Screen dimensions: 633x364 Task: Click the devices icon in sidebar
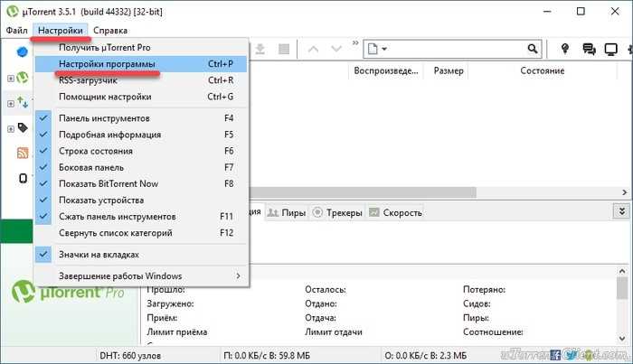pyautogui.click(x=23, y=178)
